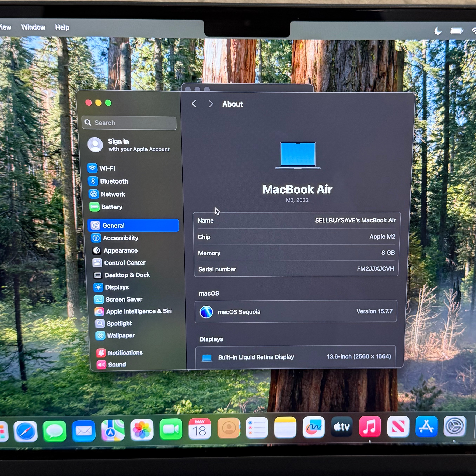Launch Mail from the Dock
The height and width of the screenshot is (476, 476).
[x=83, y=430]
